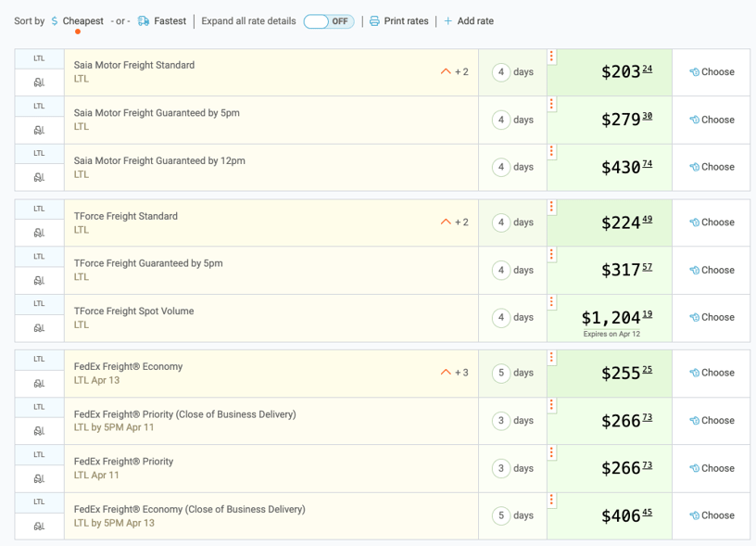The image size is (756, 546).
Task: Click forklift icon on Saia Motor Freight Standard row
Action: [x=39, y=83]
